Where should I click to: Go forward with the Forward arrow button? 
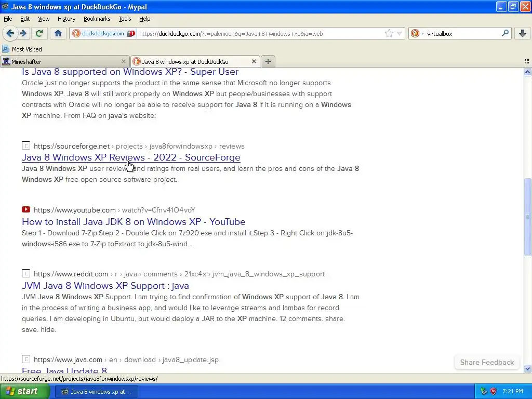pyautogui.click(x=23, y=33)
